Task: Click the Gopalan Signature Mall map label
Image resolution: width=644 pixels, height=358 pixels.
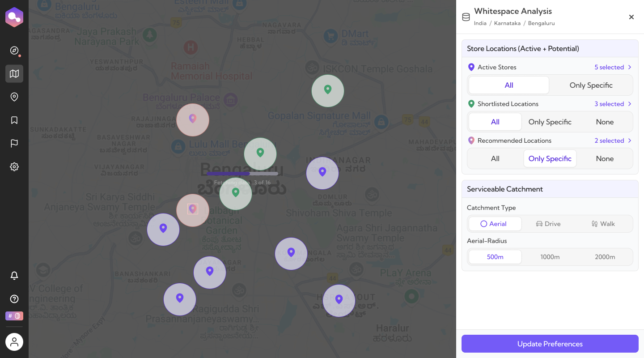Action: [319, 116]
